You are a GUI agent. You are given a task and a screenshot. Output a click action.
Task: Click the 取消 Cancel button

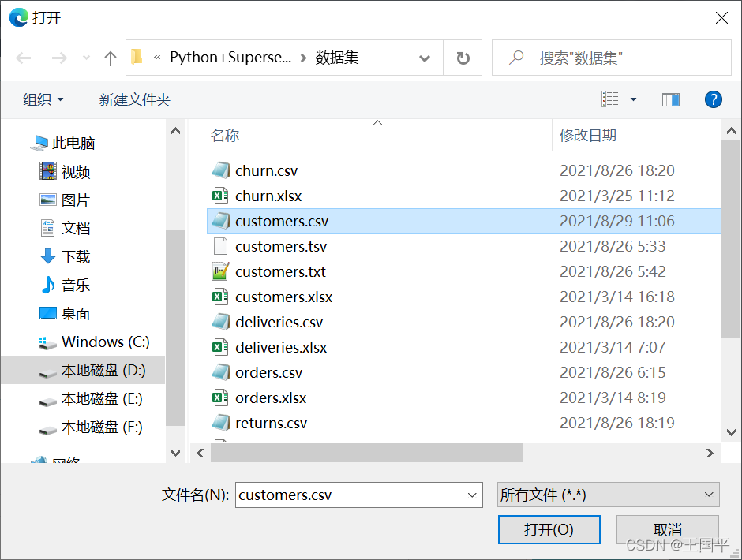[x=667, y=529]
